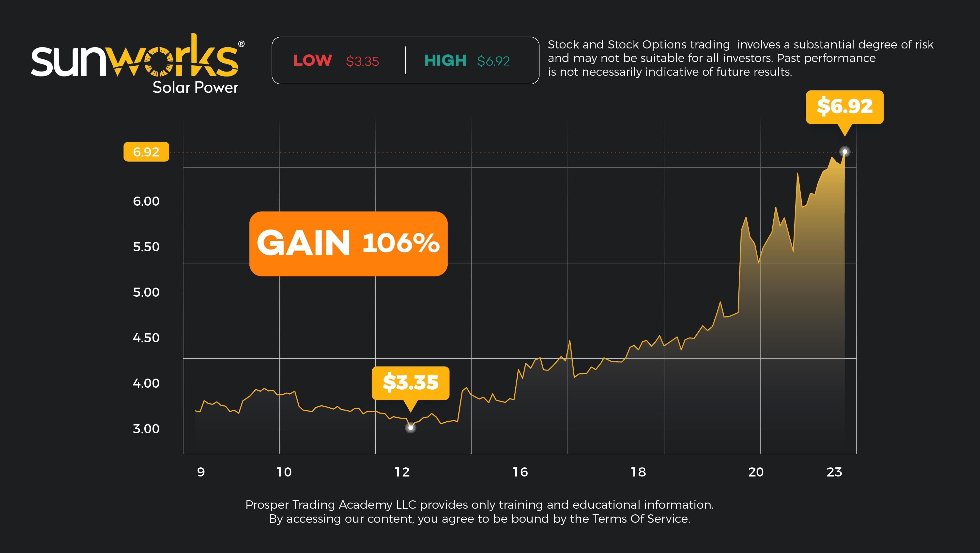Click the 6.92 y-axis price badge
The image size is (980, 553).
click(x=146, y=152)
